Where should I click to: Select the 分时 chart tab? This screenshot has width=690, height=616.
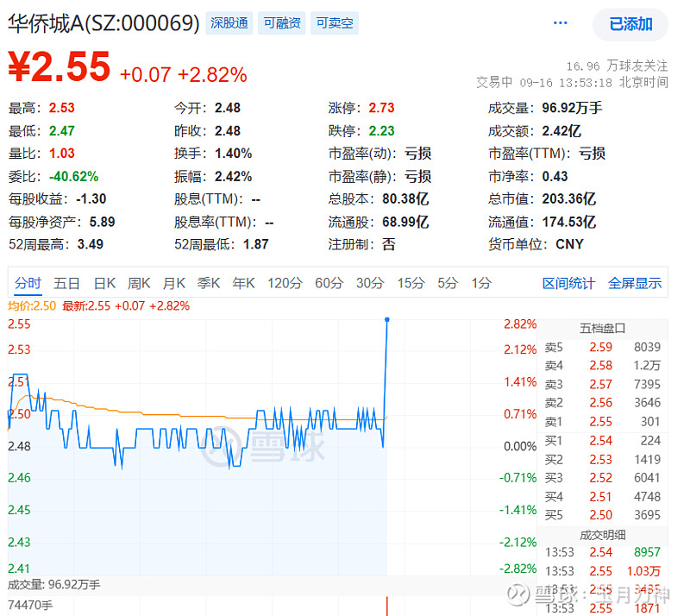tap(28, 283)
